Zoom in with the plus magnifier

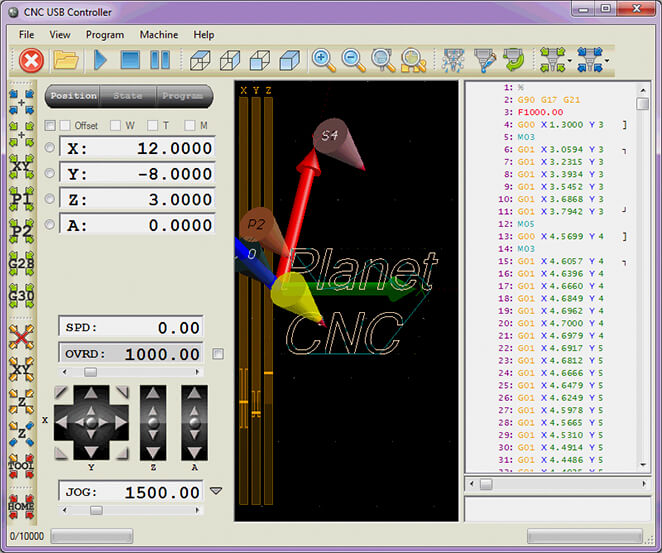coord(323,60)
